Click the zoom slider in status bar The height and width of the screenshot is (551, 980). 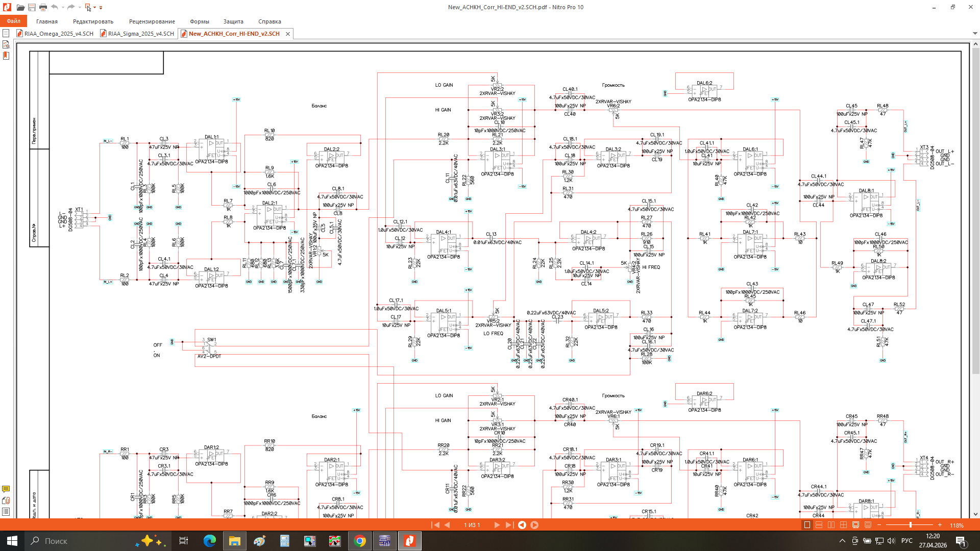point(910,525)
